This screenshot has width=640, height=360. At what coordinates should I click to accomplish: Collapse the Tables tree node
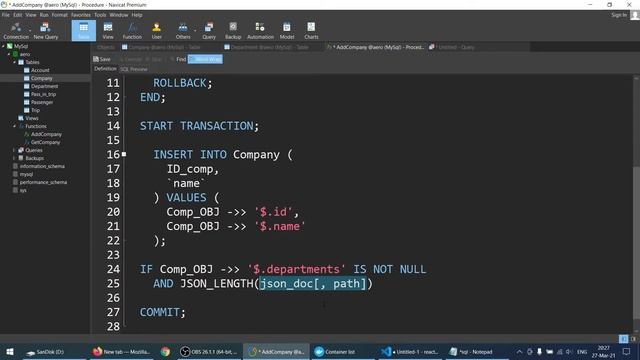[x=14, y=62]
